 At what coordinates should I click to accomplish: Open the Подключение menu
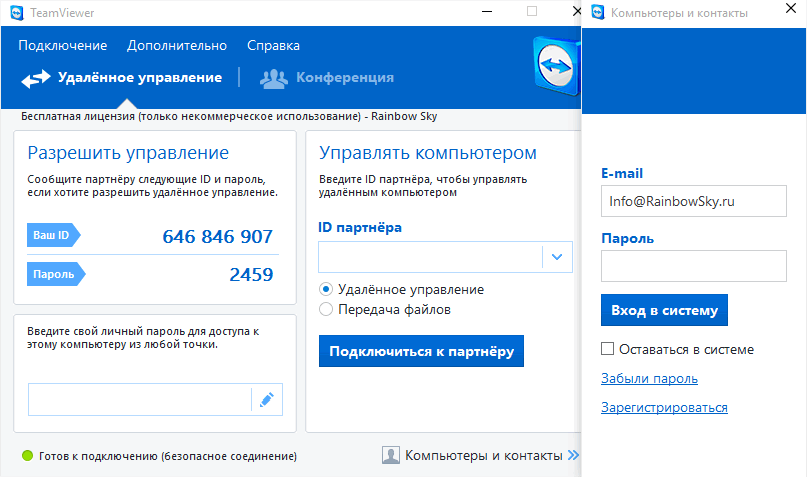(63, 45)
